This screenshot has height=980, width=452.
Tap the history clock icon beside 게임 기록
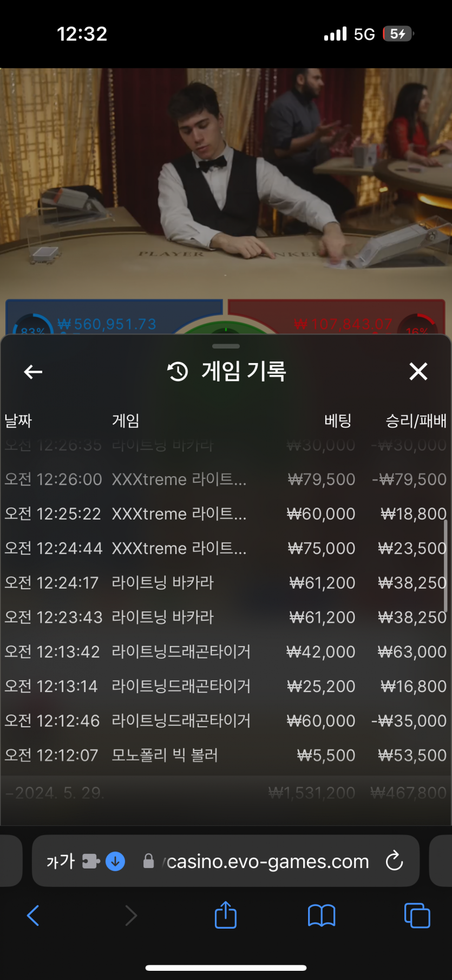(178, 372)
